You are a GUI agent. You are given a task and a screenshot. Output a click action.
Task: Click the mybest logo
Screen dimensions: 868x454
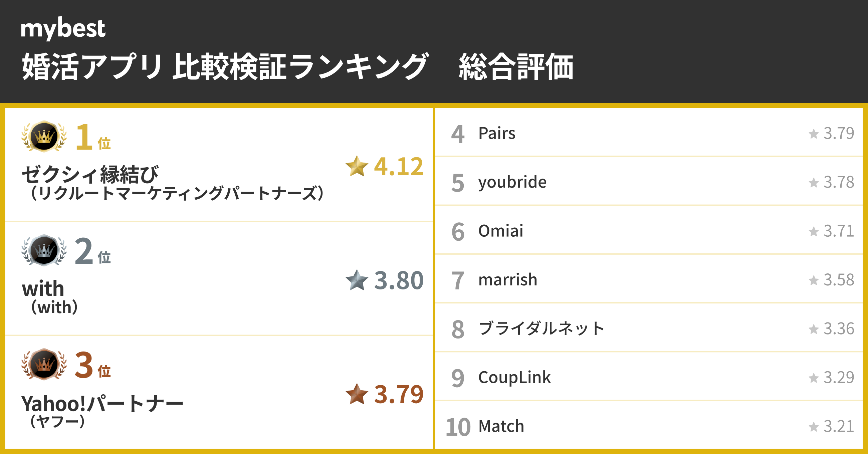coord(63,28)
